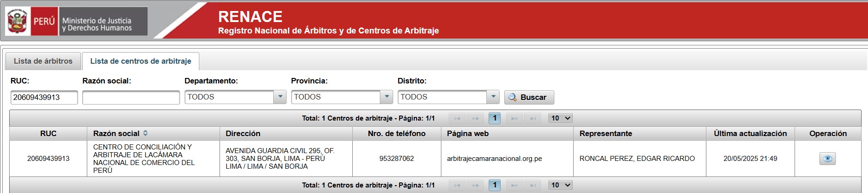The height and width of the screenshot is (193, 868).
Task: Click the Ministerio de Justicia banner logo
Action: click(x=76, y=21)
